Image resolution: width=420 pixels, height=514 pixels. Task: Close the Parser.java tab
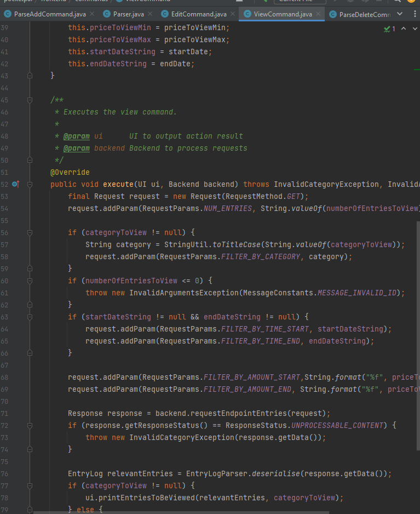click(150, 14)
